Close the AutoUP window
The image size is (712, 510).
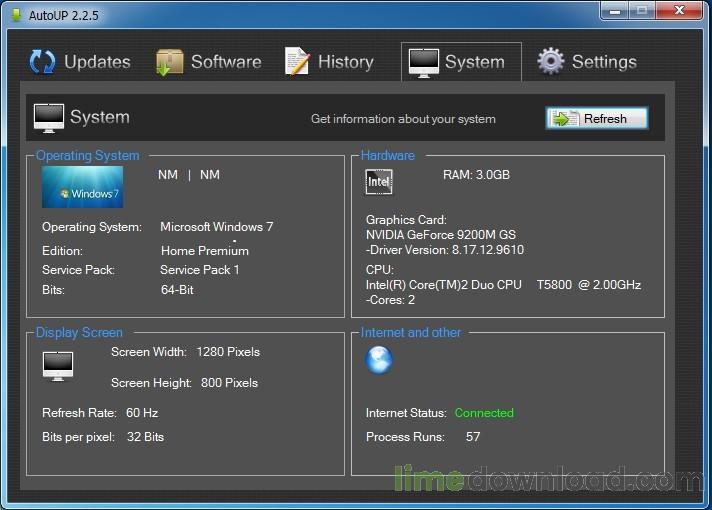[679, 11]
